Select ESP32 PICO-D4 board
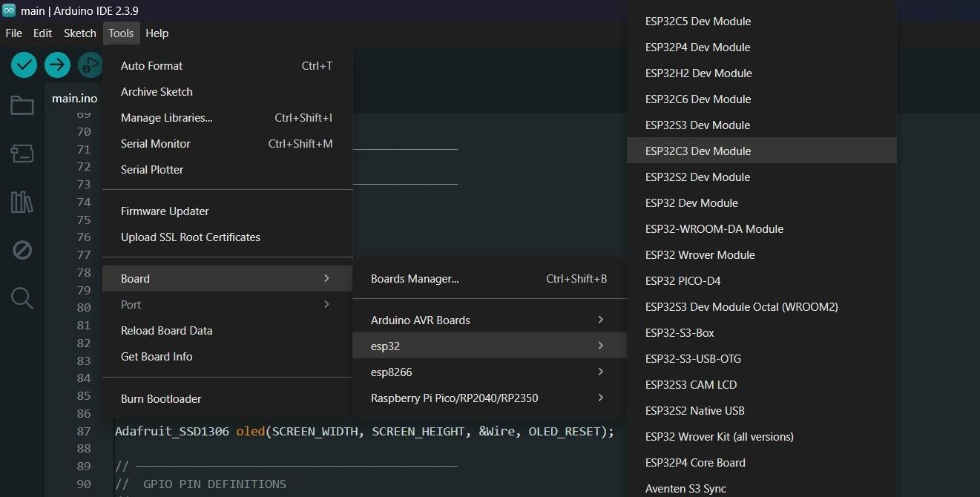This screenshot has width=980, height=497. click(762, 281)
